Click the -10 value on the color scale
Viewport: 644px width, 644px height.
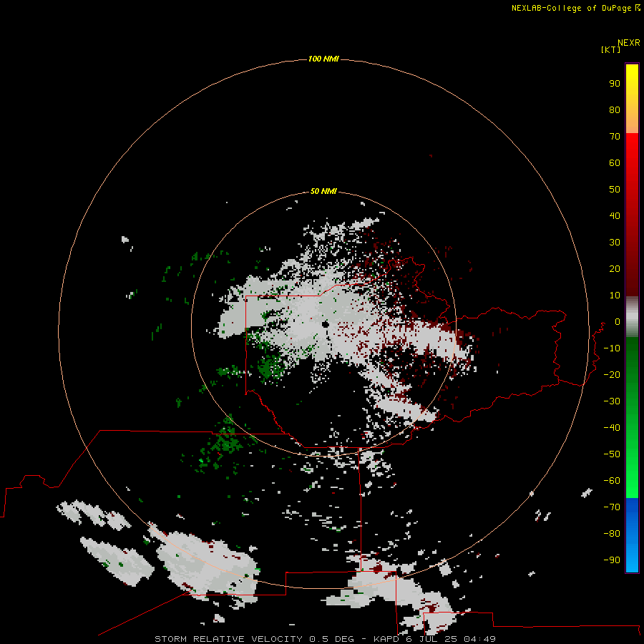coord(612,348)
